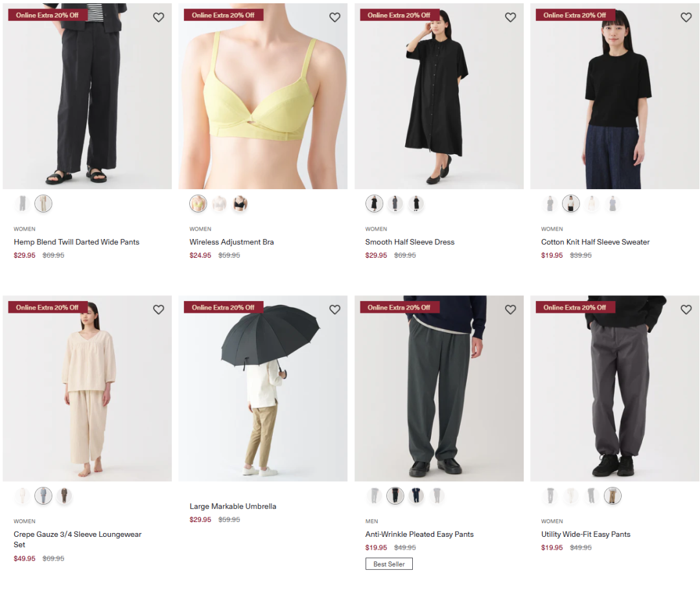The width and height of the screenshot is (700, 601).
Task: Click heart icon on Smooth Half Sleeve Dress
Action: click(510, 17)
